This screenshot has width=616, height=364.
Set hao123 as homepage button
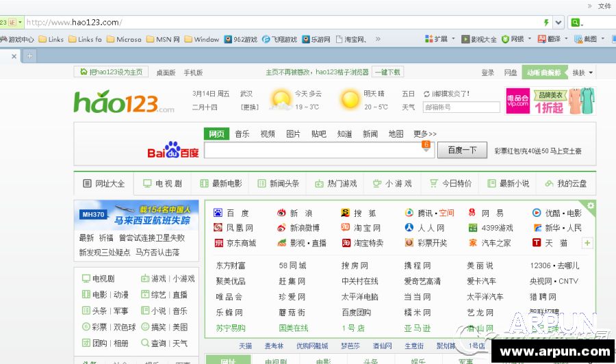(111, 72)
